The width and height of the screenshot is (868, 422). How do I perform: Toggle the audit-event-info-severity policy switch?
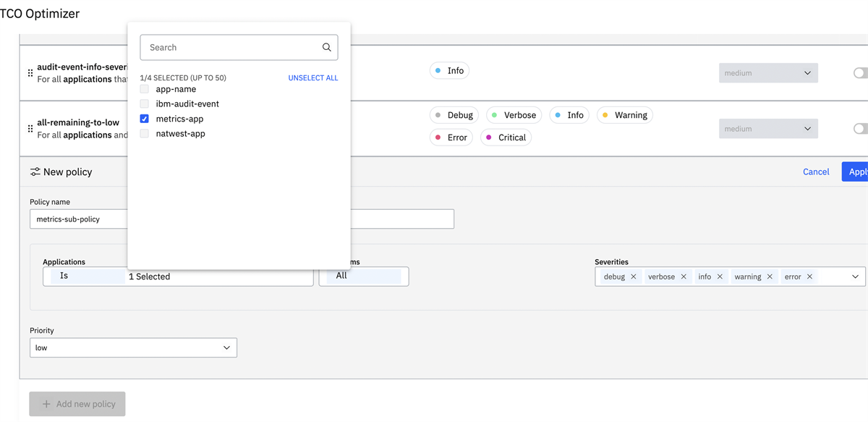click(x=860, y=73)
